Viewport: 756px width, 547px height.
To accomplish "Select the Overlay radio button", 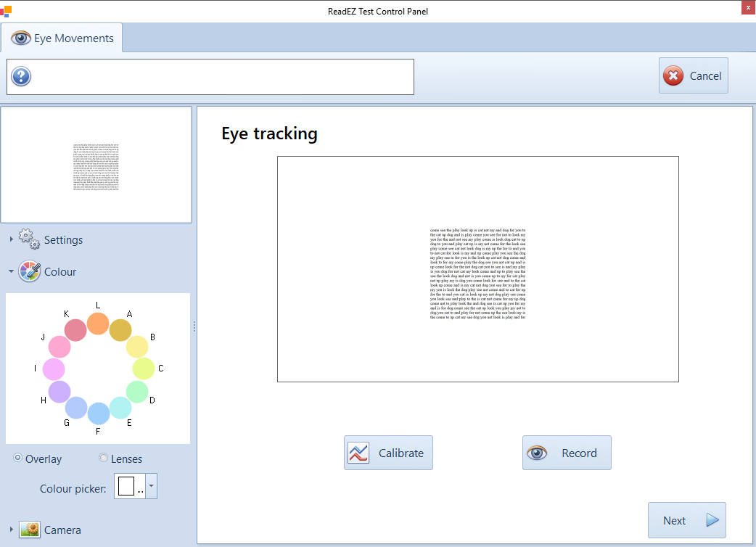I will click(x=18, y=458).
